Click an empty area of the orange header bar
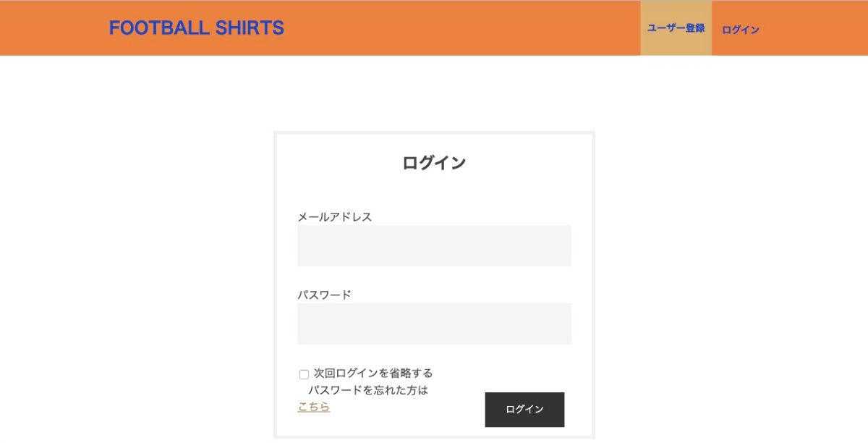Viewport: 868px width, 443px height. coord(463,28)
